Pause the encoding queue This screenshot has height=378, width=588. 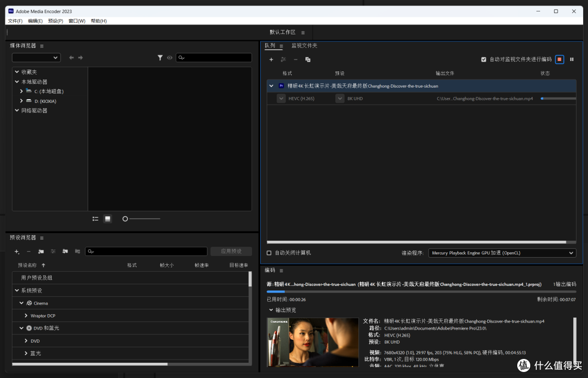(572, 59)
